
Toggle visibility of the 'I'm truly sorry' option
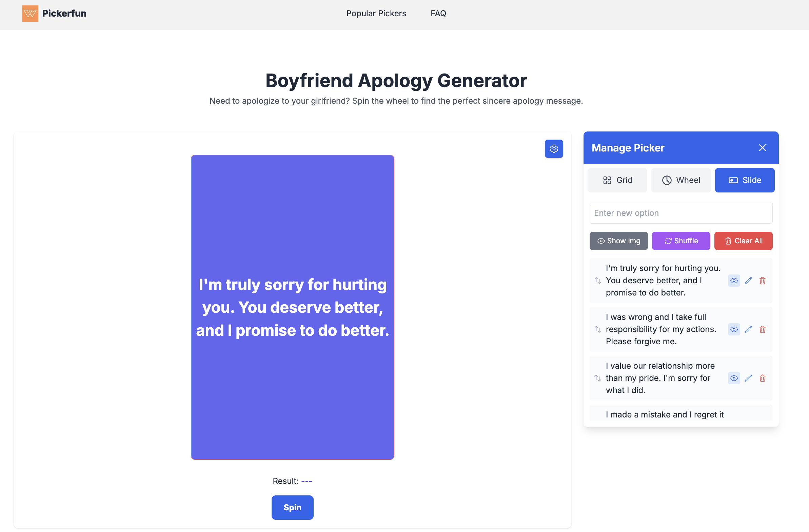pyautogui.click(x=733, y=280)
